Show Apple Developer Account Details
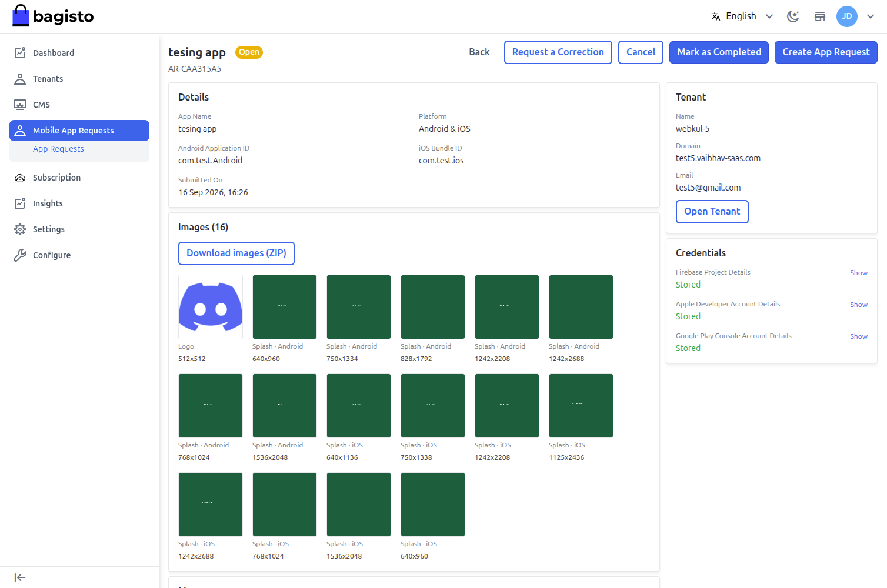The height and width of the screenshot is (588, 887). (x=859, y=305)
